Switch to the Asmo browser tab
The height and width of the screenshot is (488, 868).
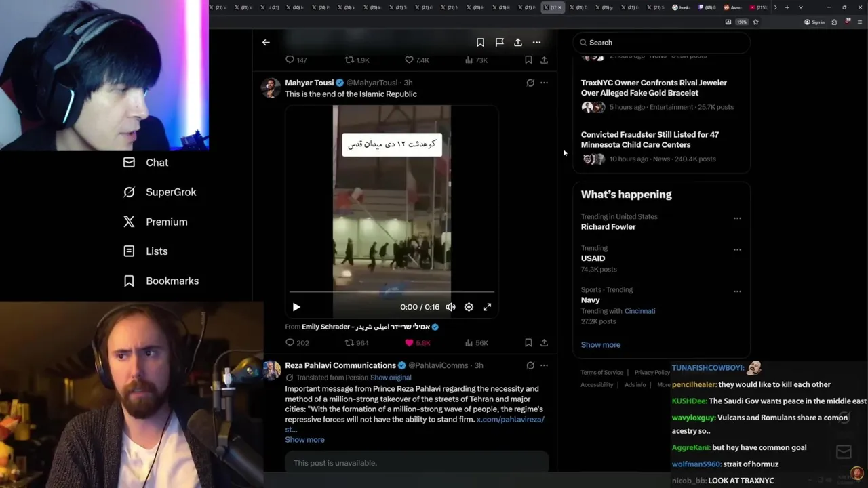click(733, 7)
